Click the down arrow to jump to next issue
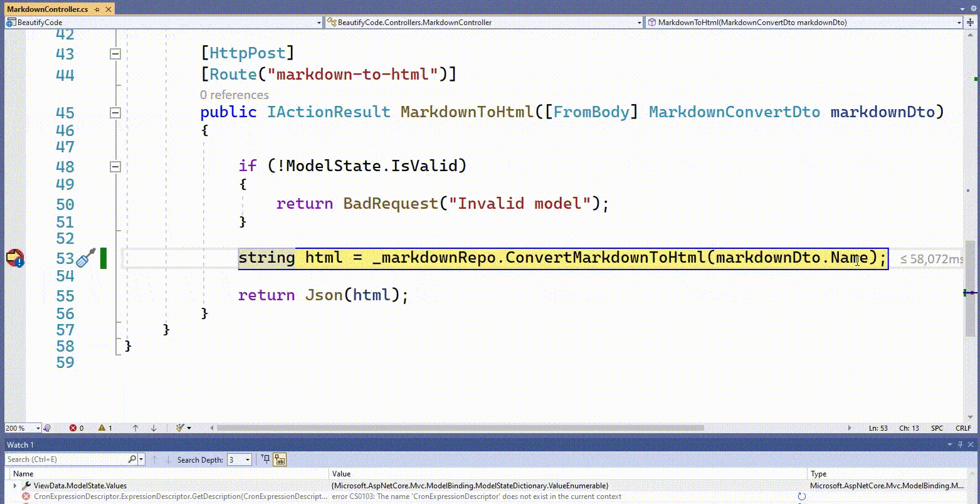 (x=154, y=428)
